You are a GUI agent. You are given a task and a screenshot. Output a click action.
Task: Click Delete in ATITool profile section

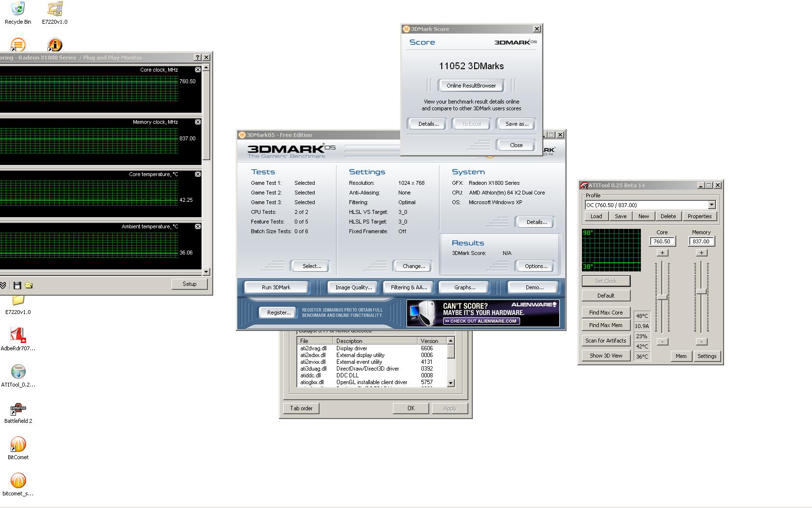tap(668, 216)
